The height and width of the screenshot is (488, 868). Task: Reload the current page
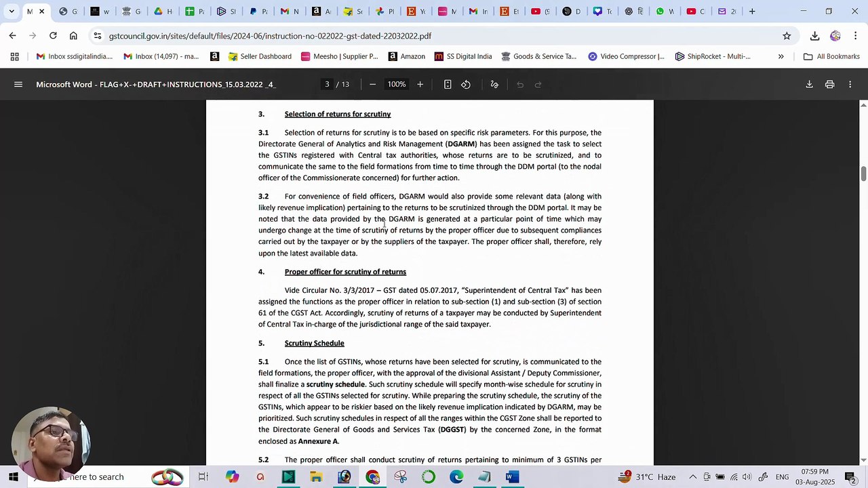(x=53, y=36)
